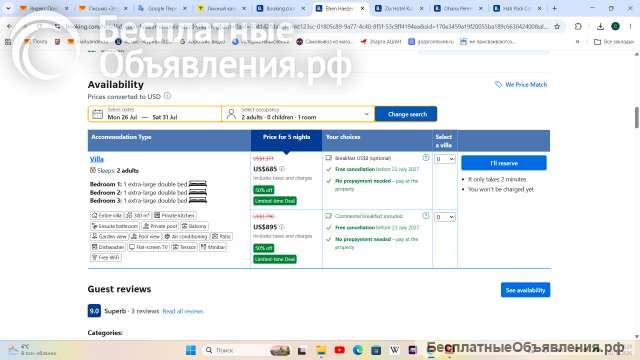This screenshot has height=360, width=640.
Task: Click the Guest reviews heading
Action: tap(119, 289)
